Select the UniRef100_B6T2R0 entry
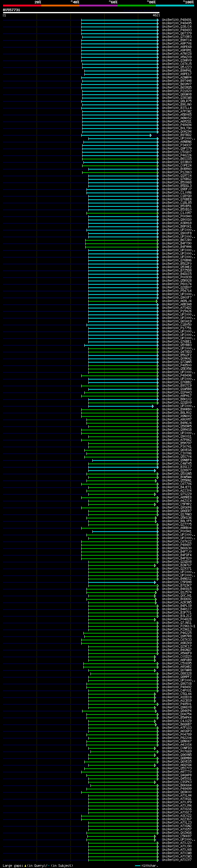Screen dimensions: 197x868 tap(176, 240)
